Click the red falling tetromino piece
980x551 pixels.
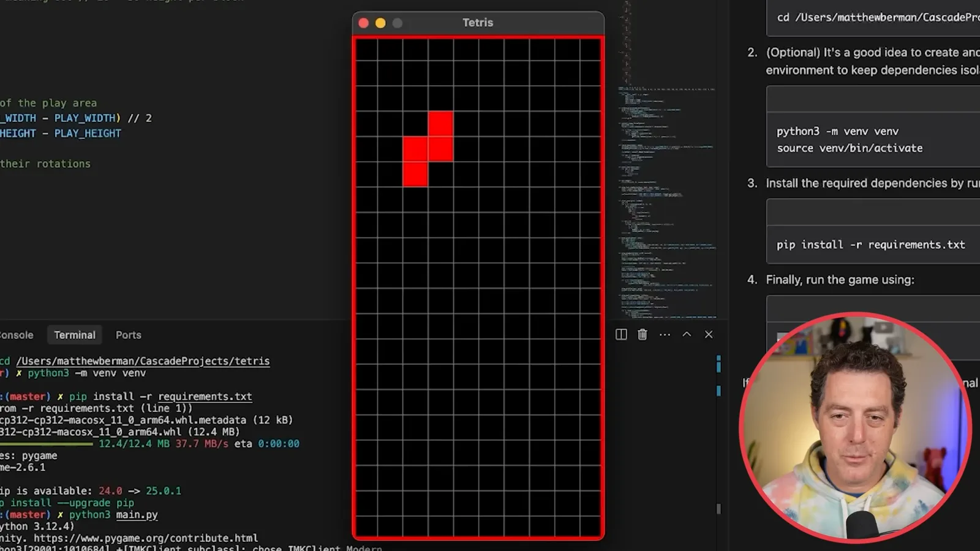point(428,149)
